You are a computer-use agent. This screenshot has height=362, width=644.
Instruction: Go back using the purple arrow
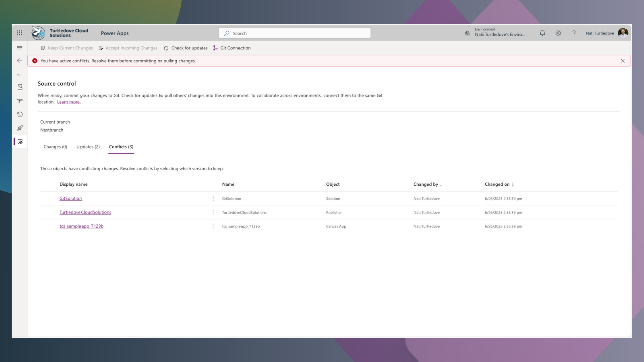tap(20, 61)
